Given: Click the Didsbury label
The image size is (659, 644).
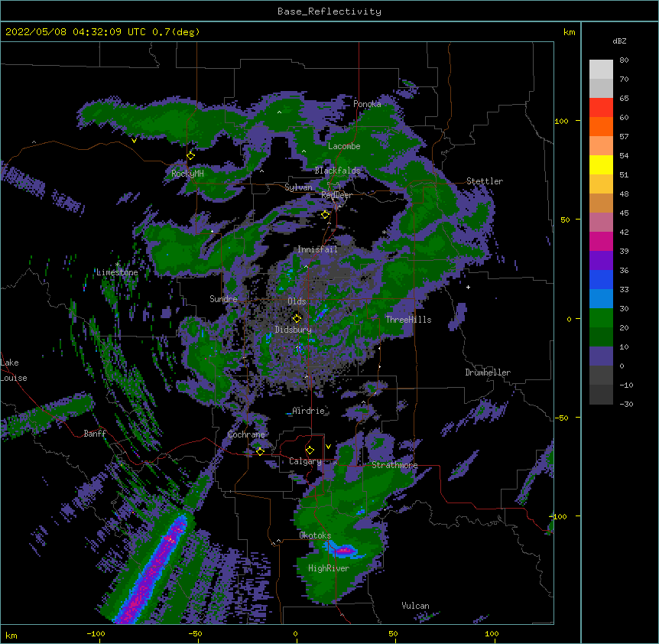Looking at the screenshot, I should click(294, 330).
